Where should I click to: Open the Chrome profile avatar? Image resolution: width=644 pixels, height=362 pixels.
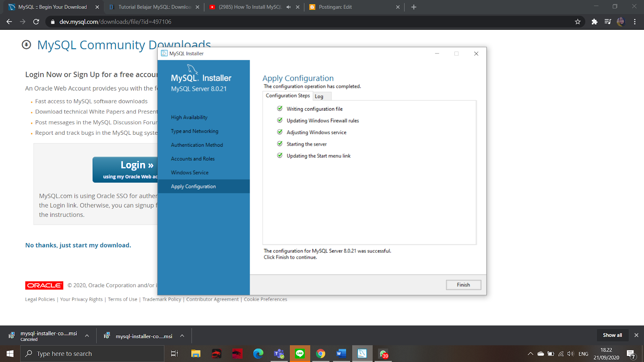pos(621,22)
